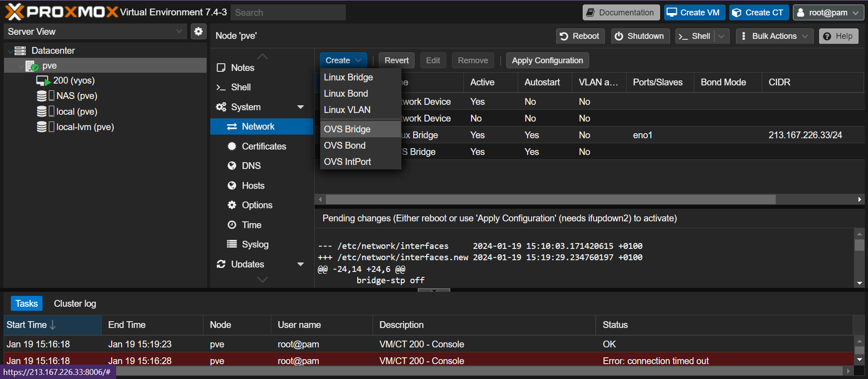Image resolution: width=868 pixels, height=379 pixels.
Task: Choose Linux Bridge from Create menu
Action: 361,77
